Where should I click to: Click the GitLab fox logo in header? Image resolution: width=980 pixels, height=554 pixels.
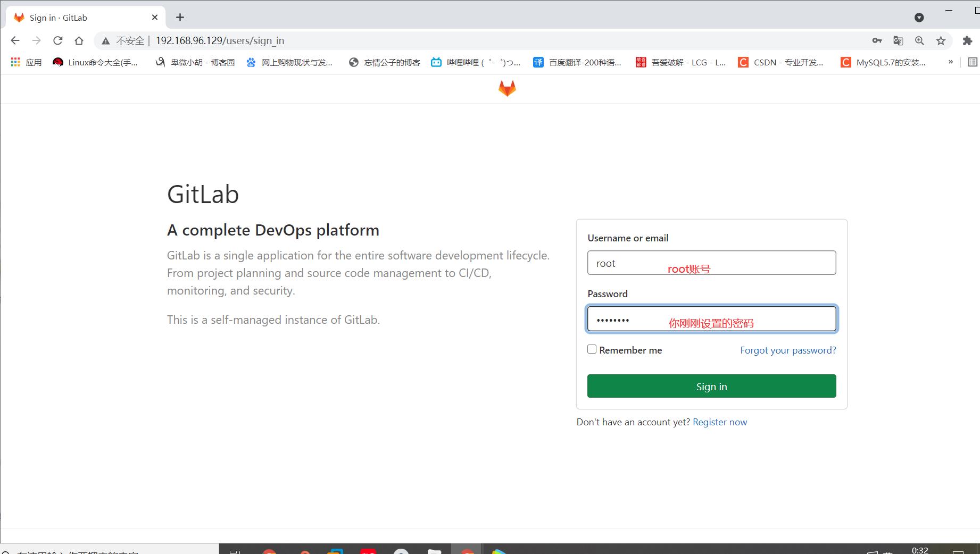click(x=507, y=88)
